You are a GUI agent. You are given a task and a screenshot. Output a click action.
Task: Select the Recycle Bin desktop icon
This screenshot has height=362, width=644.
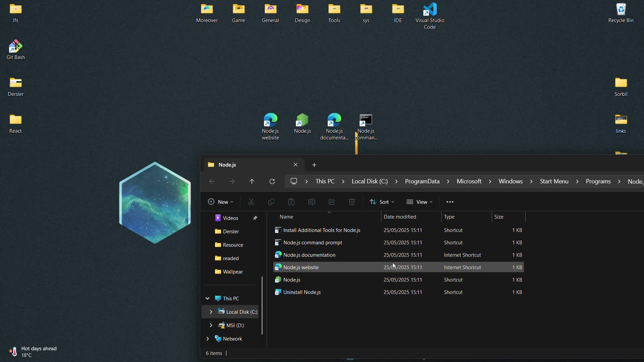click(621, 13)
